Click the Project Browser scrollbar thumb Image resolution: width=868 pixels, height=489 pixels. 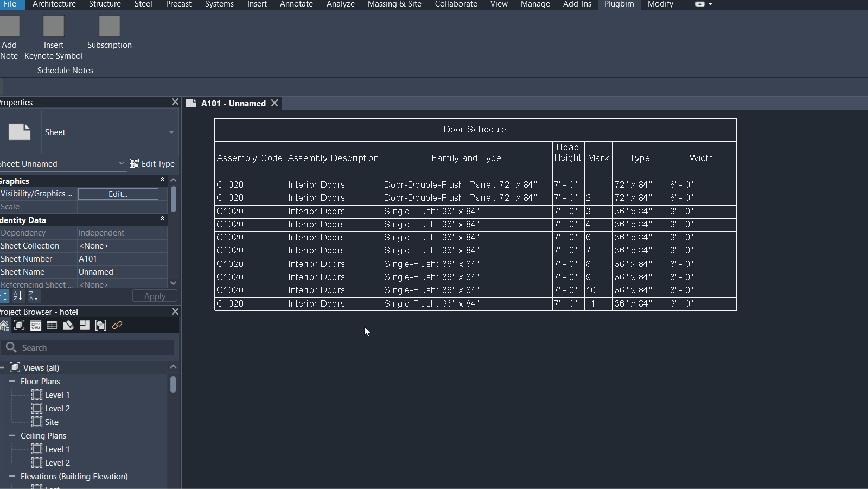click(173, 384)
